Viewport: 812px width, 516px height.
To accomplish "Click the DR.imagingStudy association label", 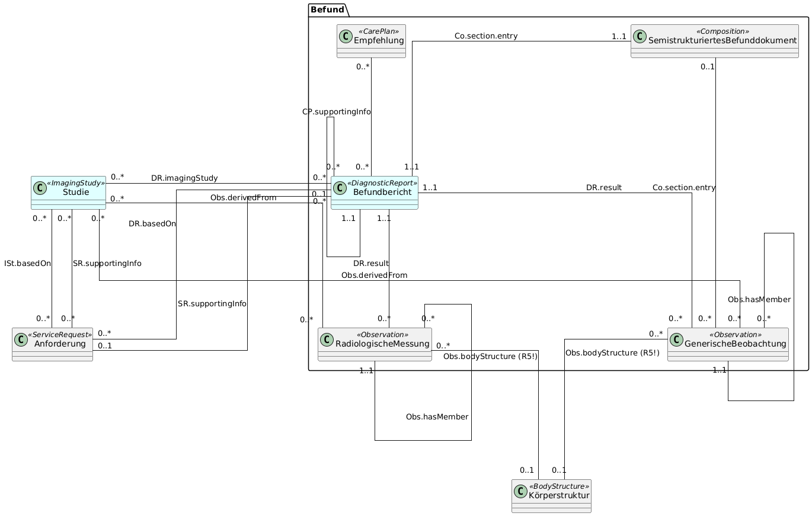I will pyautogui.click(x=184, y=178).
